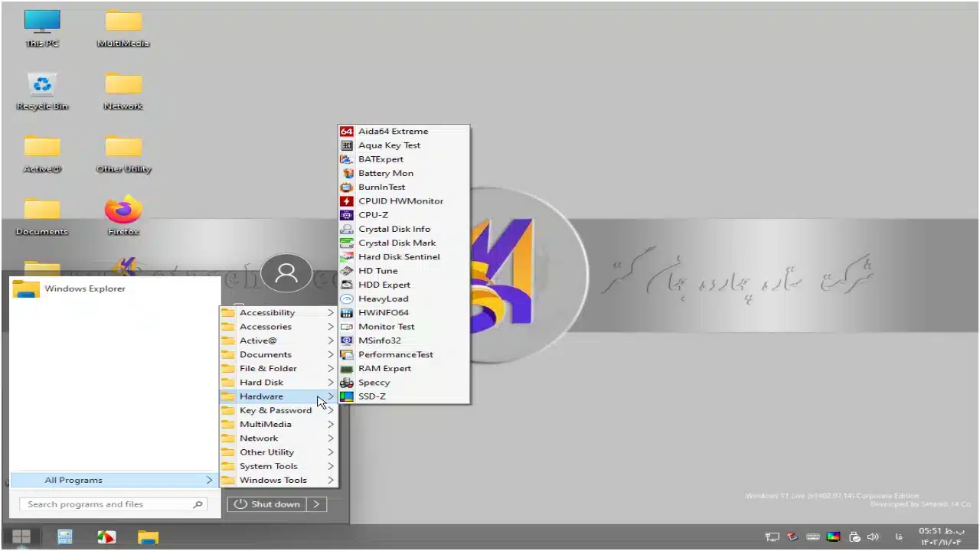The width and height of the screenshot is (980, 551).
Task: Select Key & Password menu folder
Action: (x=275, y=410)
